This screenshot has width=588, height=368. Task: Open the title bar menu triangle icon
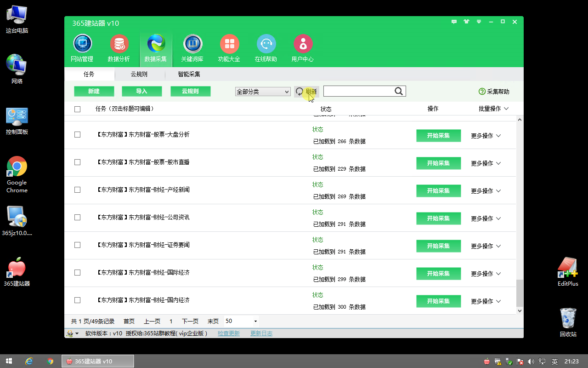point(479,22)
